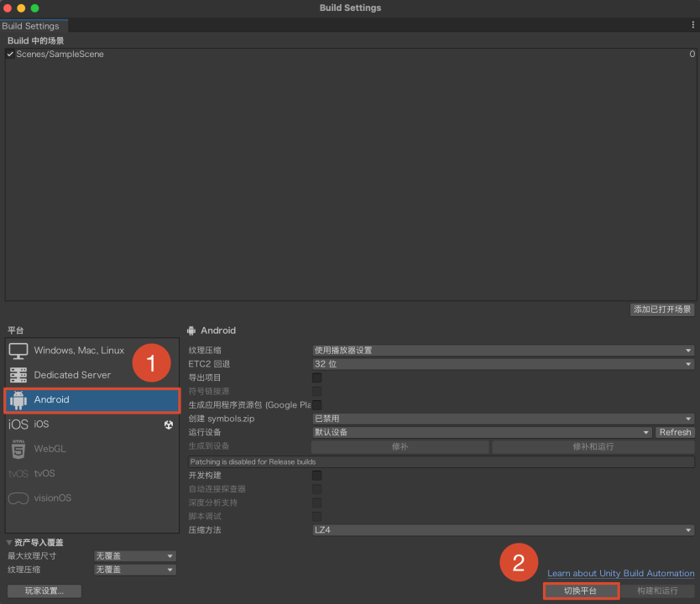Click the 修补和运行 button

click(593, 446)
